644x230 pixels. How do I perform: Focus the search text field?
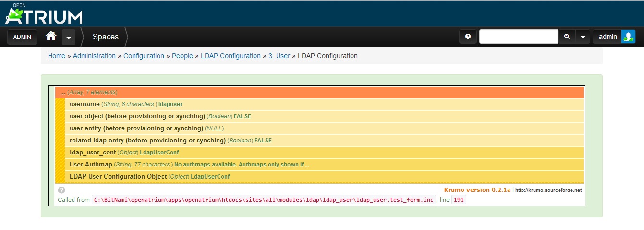518,37
